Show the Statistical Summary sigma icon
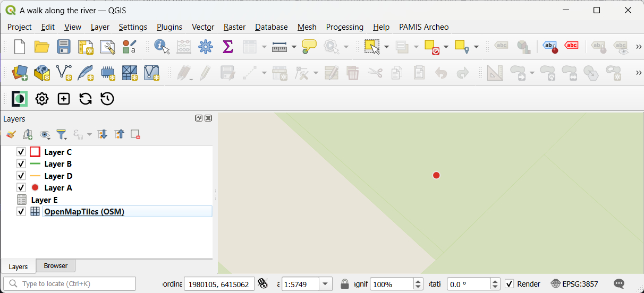Screen dimensions: 644x293 pos(227,47)
